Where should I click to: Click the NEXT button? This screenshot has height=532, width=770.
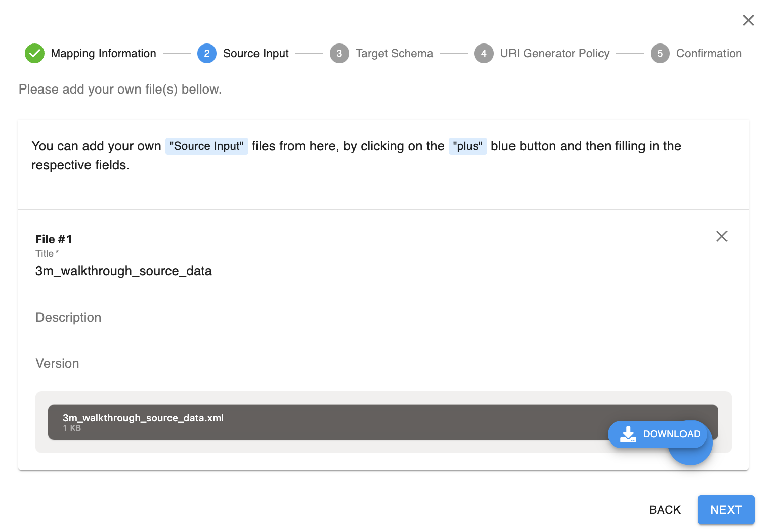[725, 510]
